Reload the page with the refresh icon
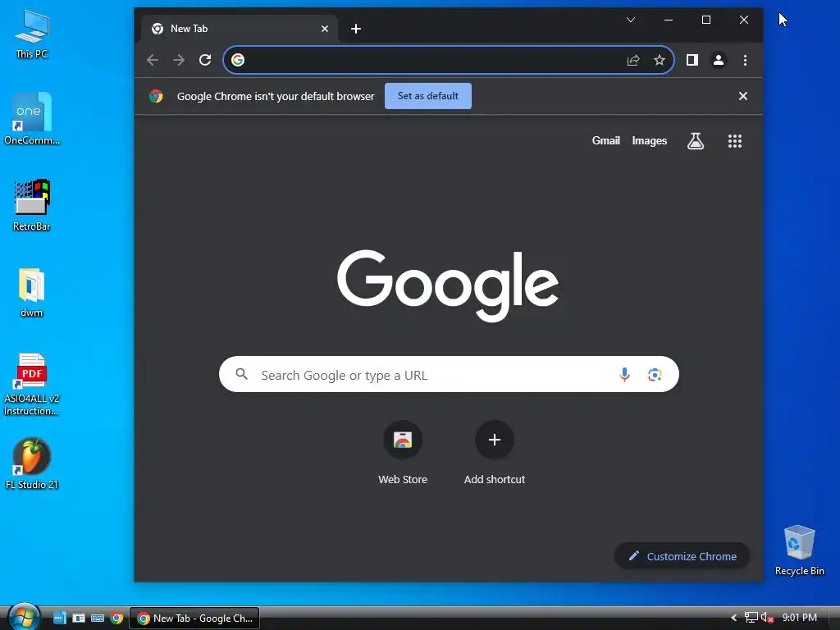Screen dimensions: 840x630 click(205, 60)
